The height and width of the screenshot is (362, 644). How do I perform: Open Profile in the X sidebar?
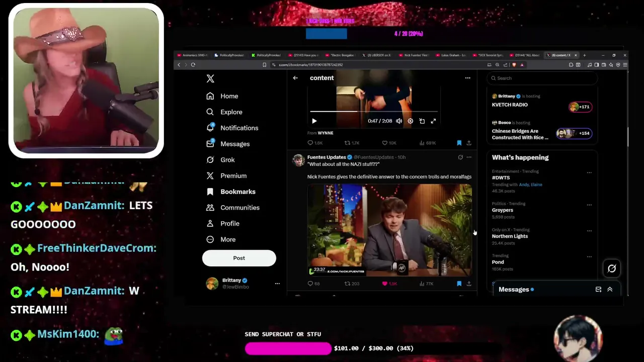[x=223, y=223]
